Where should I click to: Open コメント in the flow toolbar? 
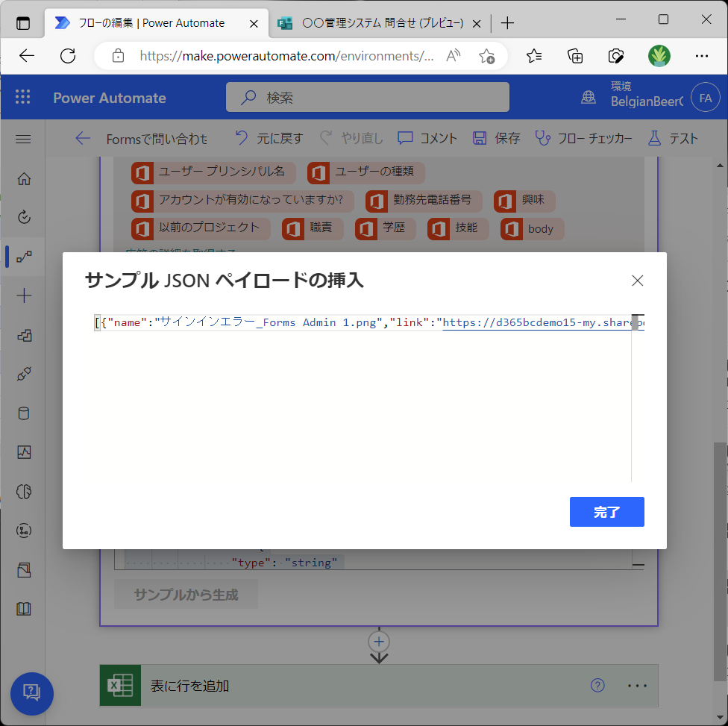pos(427,139)
